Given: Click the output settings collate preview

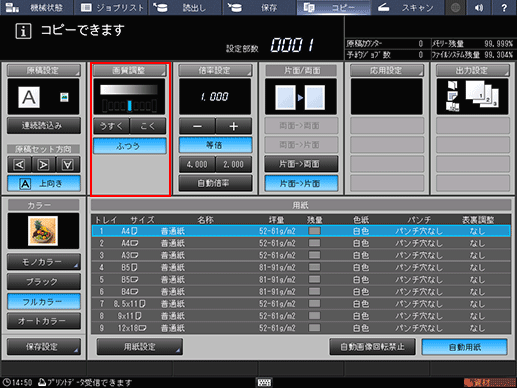Looking at the screenshot, I should click(473, 97).
